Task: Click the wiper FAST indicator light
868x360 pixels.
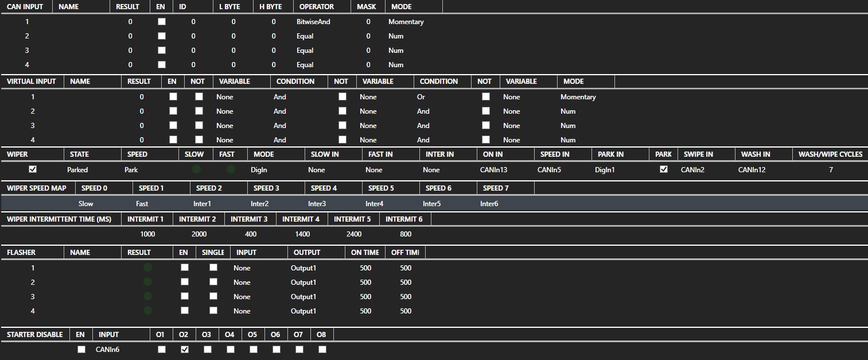Action: pos(231,169)
